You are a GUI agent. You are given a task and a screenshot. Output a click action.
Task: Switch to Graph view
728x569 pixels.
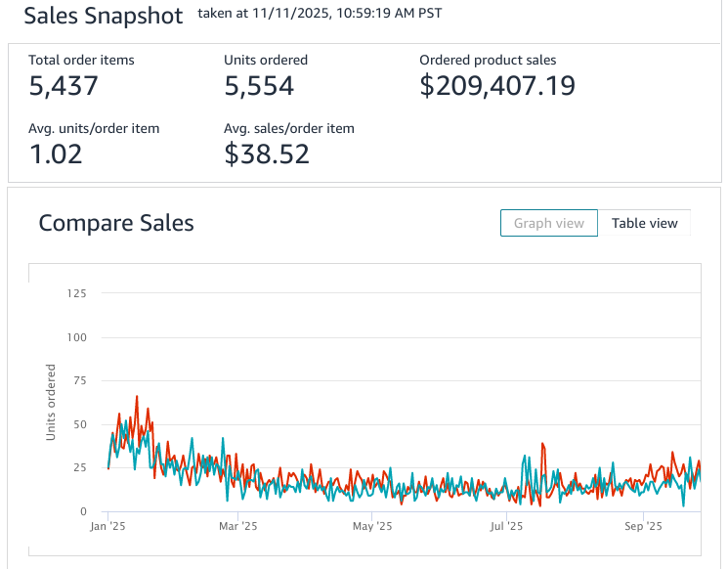click(548, 223)
